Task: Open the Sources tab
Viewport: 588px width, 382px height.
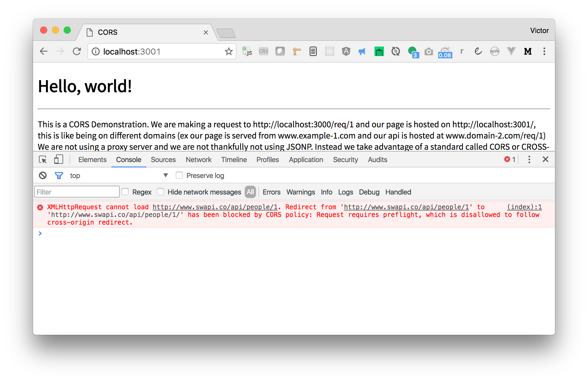Action: [163, 159]
